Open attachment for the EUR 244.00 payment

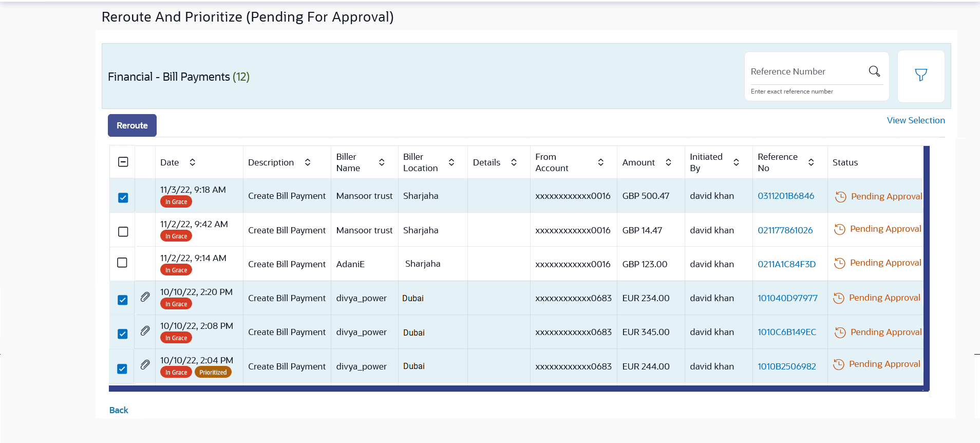[x=145, y=365]
